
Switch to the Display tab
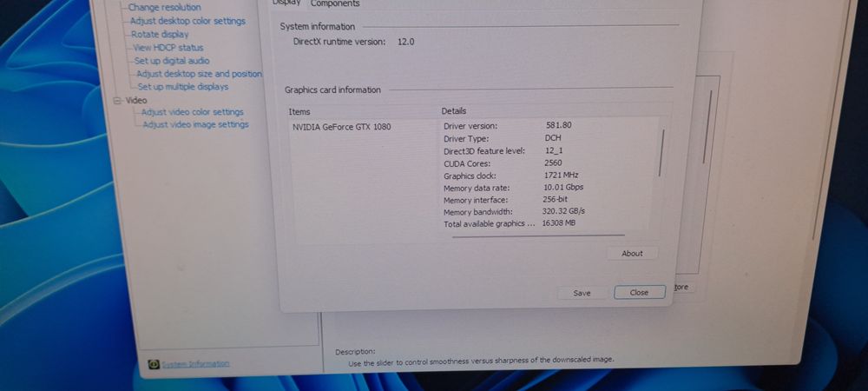pyautogui.click(x=286, y=3)
